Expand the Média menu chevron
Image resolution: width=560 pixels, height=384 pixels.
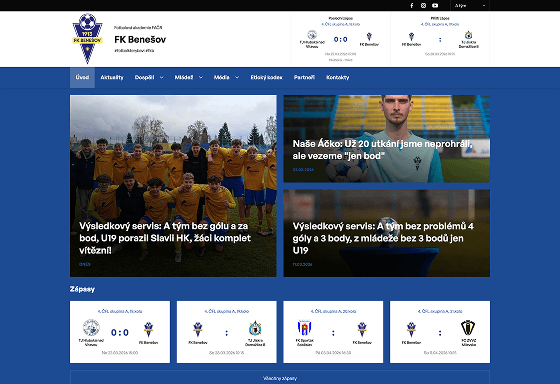(237, 78)
